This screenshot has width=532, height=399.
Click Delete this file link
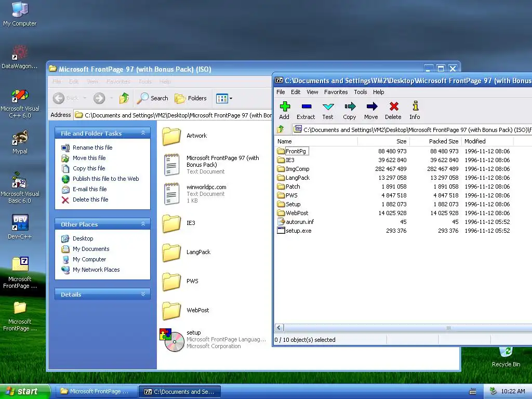(90, 199)
